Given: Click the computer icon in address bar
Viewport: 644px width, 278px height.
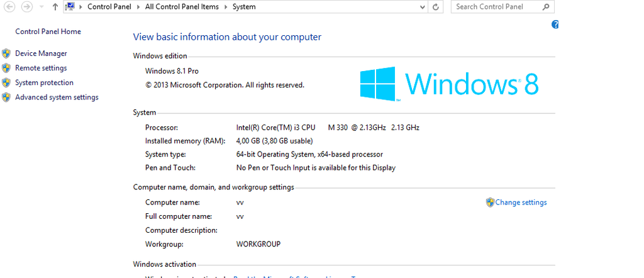Looking at the screenshot, I should 70,6.
